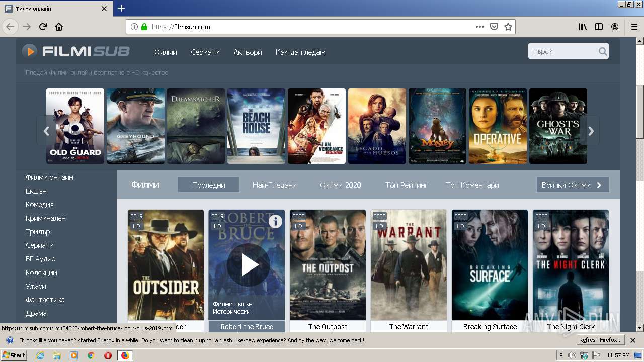Show hidden system tray icons
The image size is (644, 362).
coord(561,355)
